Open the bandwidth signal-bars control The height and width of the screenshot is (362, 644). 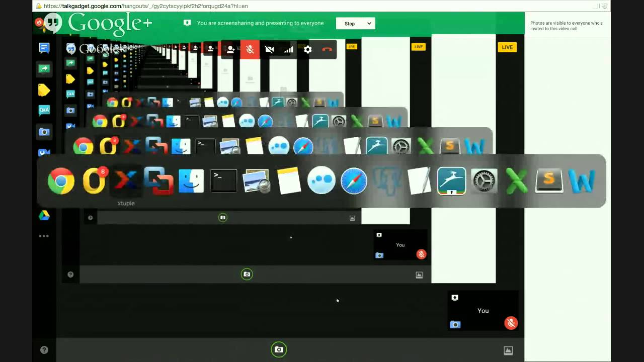click(x=288, y=49)
